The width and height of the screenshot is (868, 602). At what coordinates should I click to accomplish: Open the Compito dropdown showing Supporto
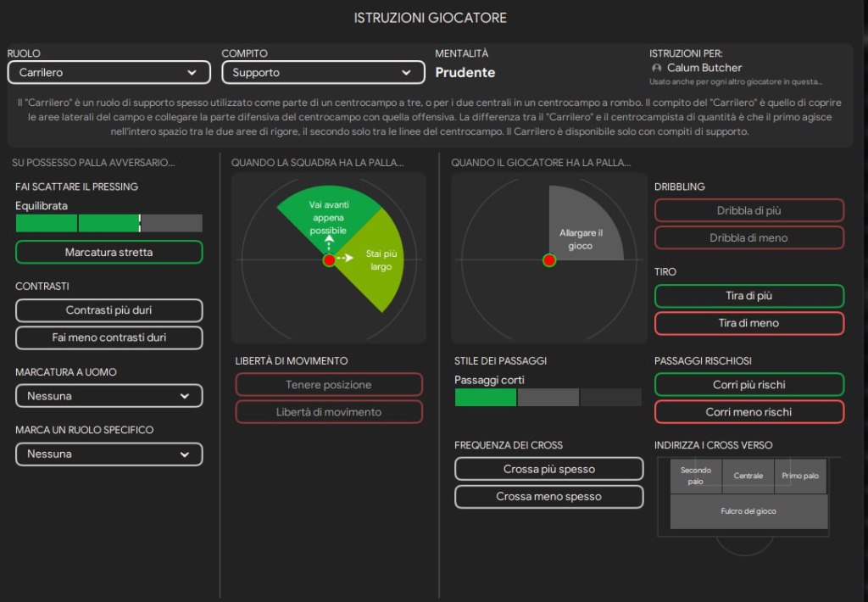(322, 73)
